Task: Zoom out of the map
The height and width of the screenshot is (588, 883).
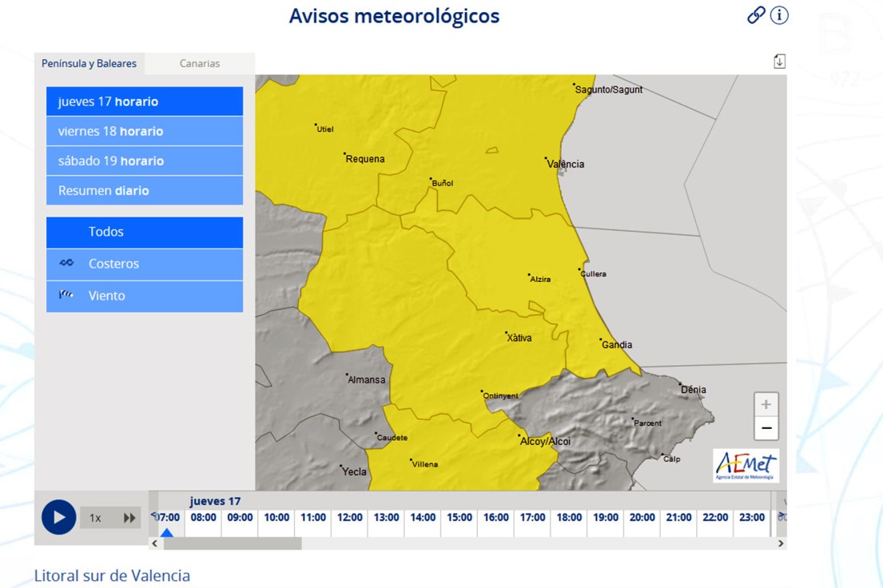Action: point(766,428)
